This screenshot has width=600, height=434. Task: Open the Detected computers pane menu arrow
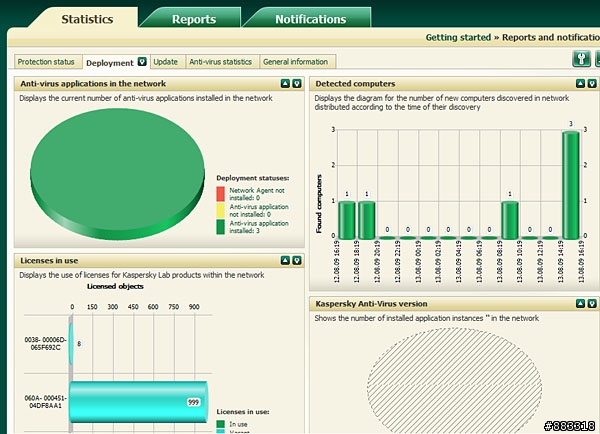[x=592, y=83]
